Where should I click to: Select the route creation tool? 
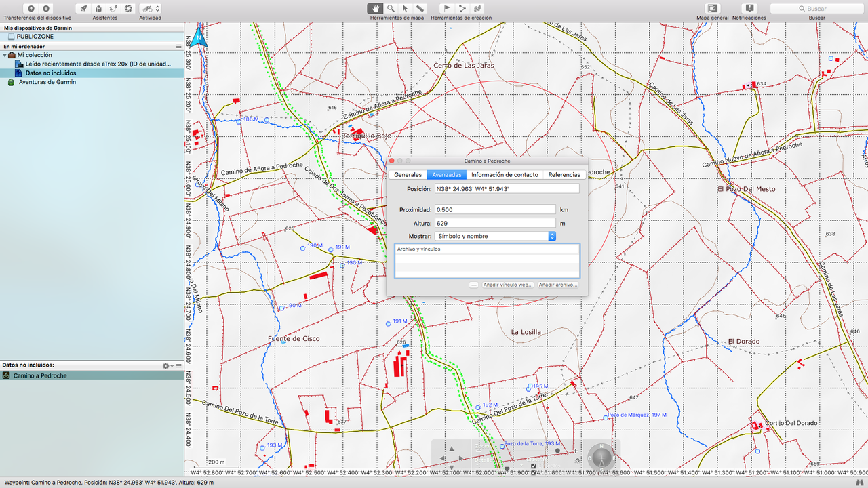(462, 8)
